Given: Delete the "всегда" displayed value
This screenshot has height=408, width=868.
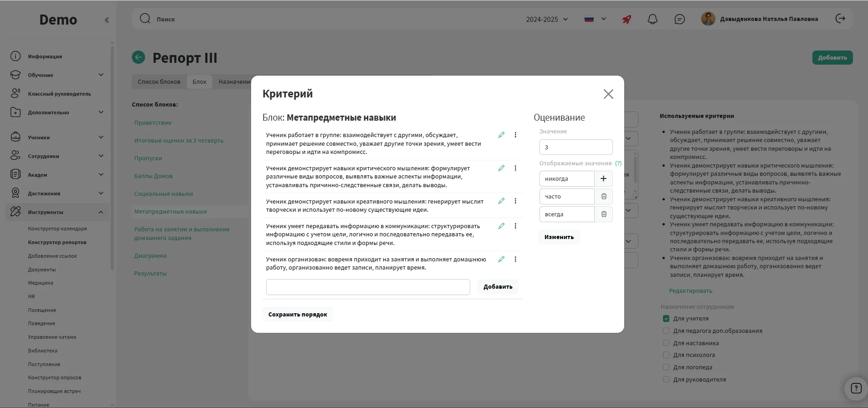Looking at the screenshot, I should pos(604,214).
